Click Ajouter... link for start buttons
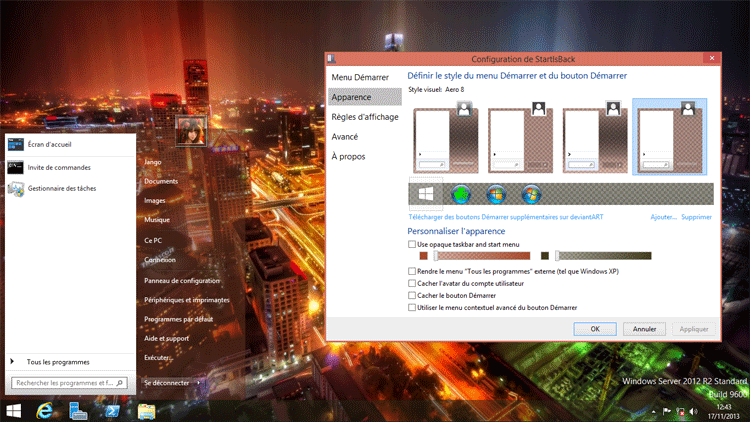Screen dimensions: 750x422 (x=663, y=217)
